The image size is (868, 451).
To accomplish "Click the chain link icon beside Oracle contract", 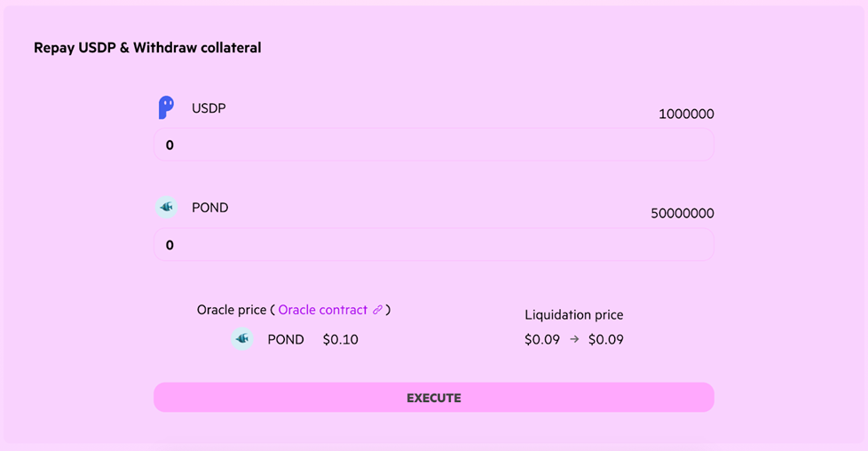I will [377, 310].
